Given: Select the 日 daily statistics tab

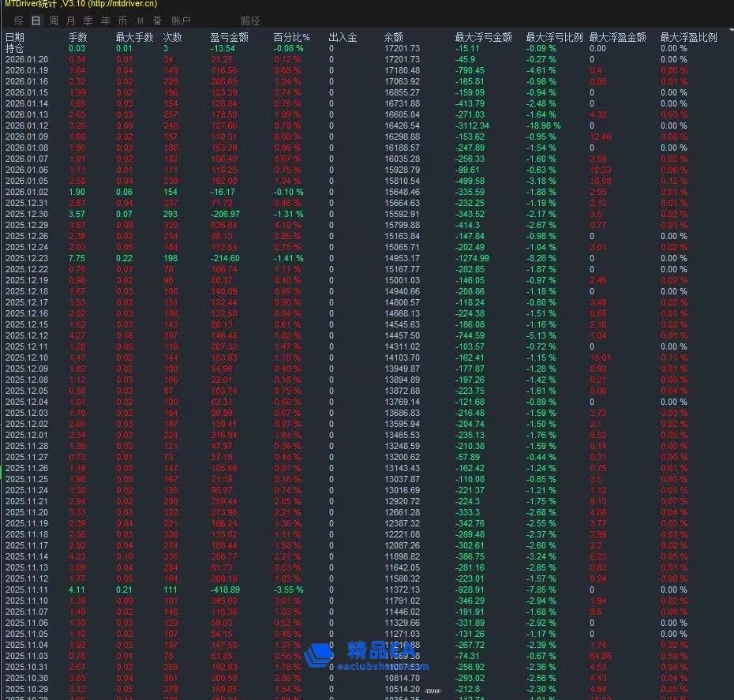Looking at the screenshot, I should pyautogui.click(x=36, y=21).
